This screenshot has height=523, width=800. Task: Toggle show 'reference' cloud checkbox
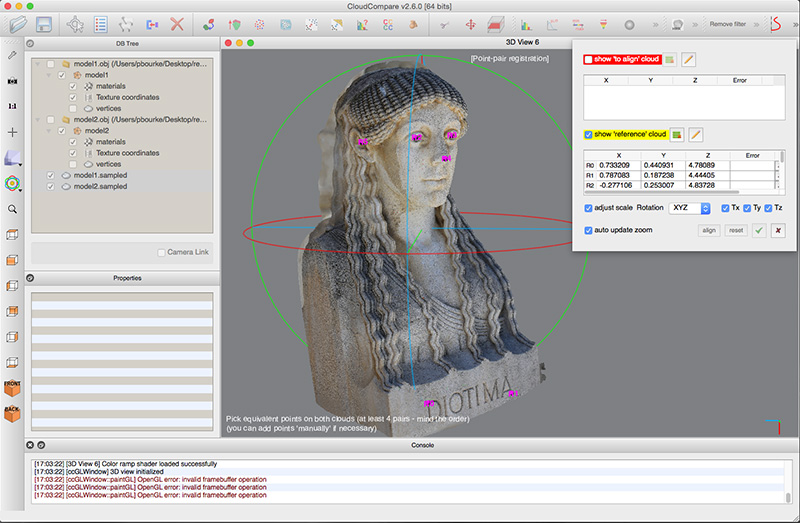(588, 135)
